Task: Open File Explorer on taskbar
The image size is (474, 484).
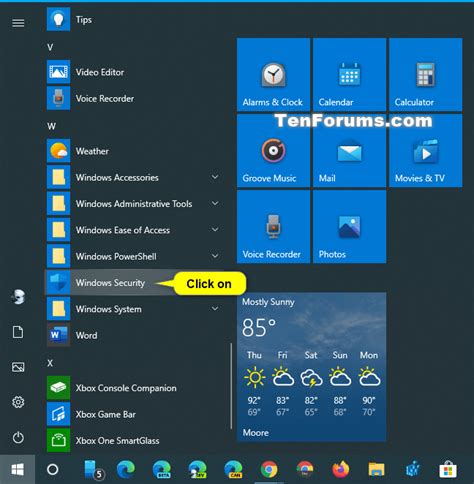Action: click(376, 470)
